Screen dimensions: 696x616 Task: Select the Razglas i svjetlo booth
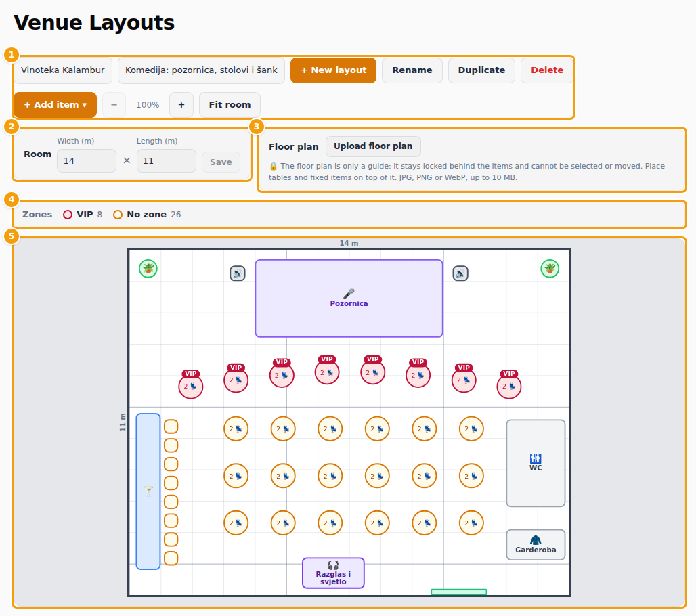point(333,573)
